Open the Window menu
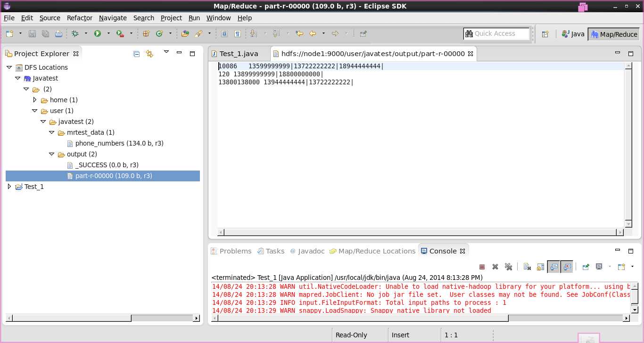Screen dimensions: 644x343 pyautogui.click(x=219, y=18)
